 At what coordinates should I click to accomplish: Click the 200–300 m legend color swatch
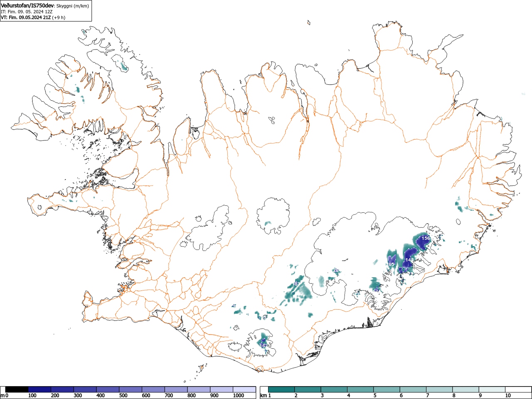pyautogui.click(x=62, y=389)
